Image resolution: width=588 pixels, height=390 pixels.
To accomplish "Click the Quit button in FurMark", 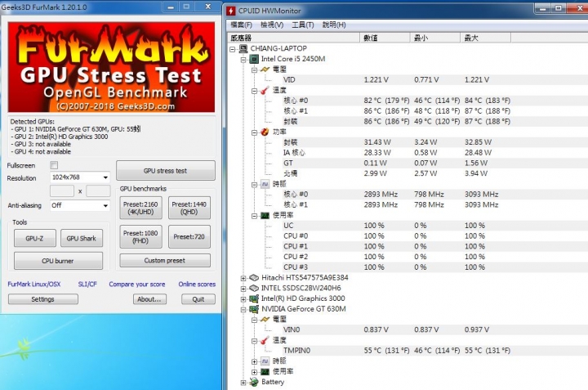I will pyautogui.click(x=198, y=299).
